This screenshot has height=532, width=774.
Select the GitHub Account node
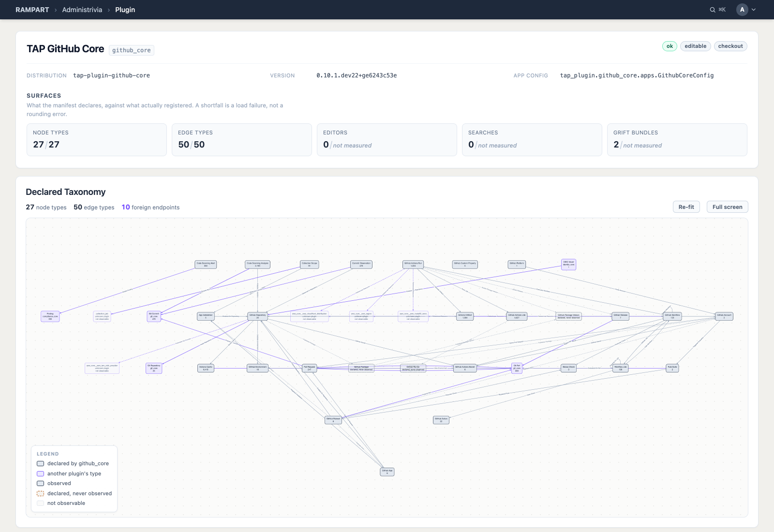point(724,316)
